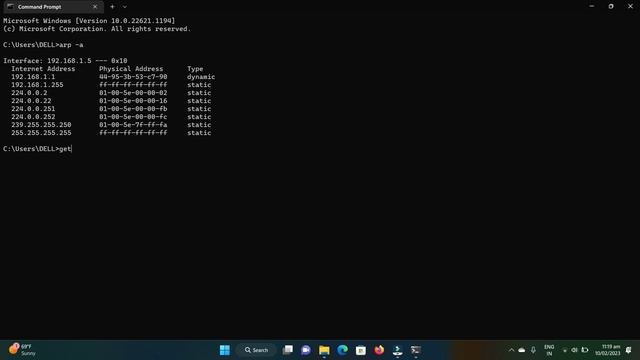The width and height of the screenshot is (640, 360).
Task: Click MAC address 01-00-5e-00-00-16
Action: pyautogui.click(x=133, y=101)
